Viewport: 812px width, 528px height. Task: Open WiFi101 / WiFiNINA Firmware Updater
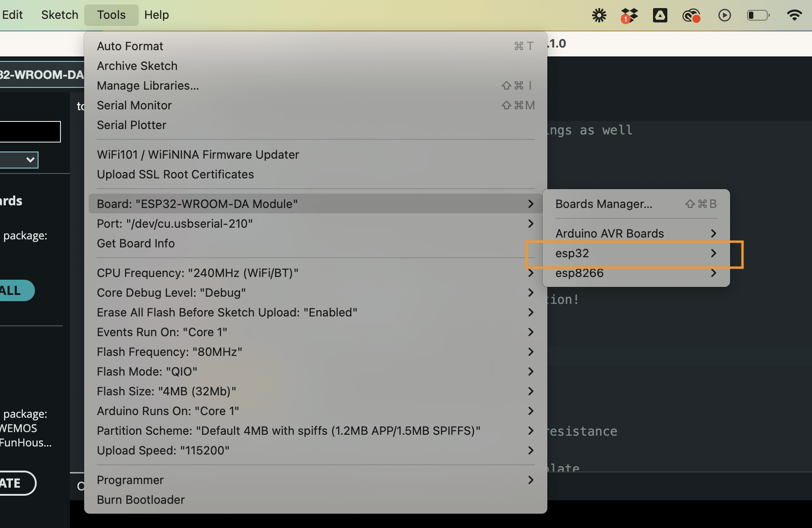pyautogui.click(x=315, y=155)
